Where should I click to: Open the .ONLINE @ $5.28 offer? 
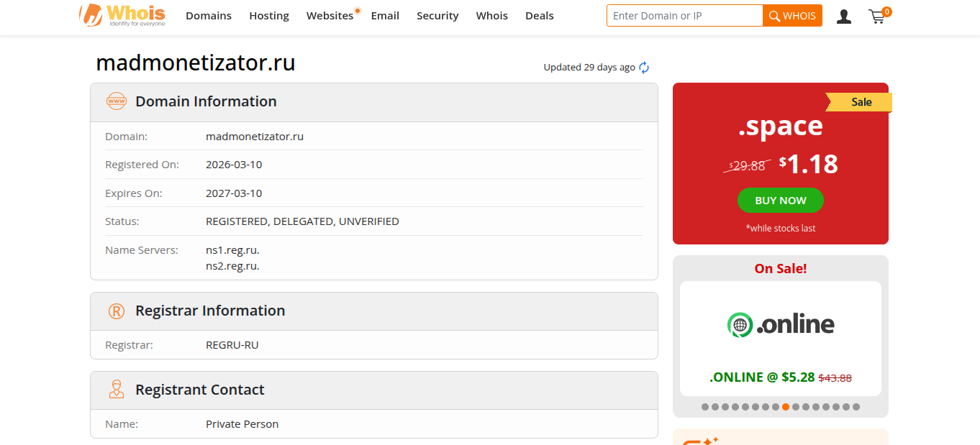coord(761,377)
